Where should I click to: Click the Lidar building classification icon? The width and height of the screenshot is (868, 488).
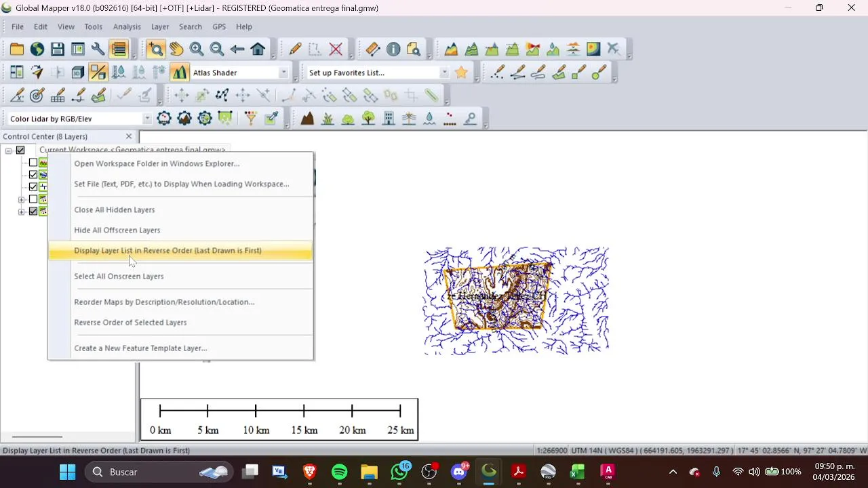coord(389,118)
